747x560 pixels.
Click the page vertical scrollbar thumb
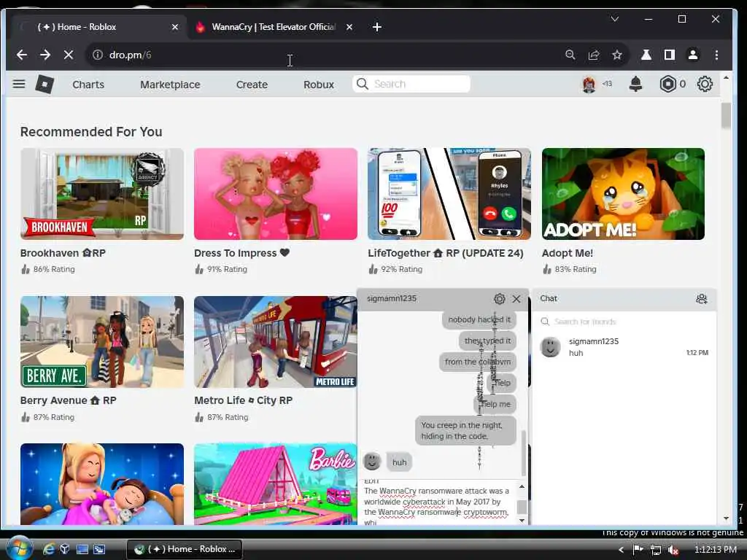coord(726,116)
